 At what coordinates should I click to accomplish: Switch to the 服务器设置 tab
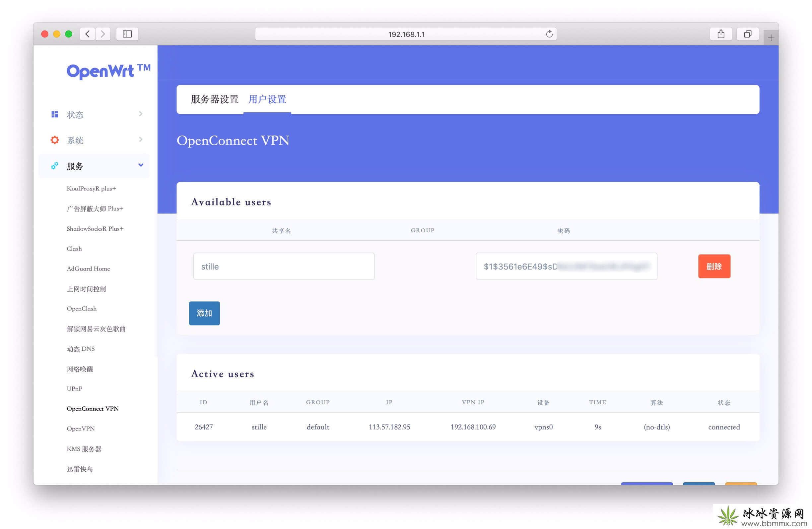215,99
